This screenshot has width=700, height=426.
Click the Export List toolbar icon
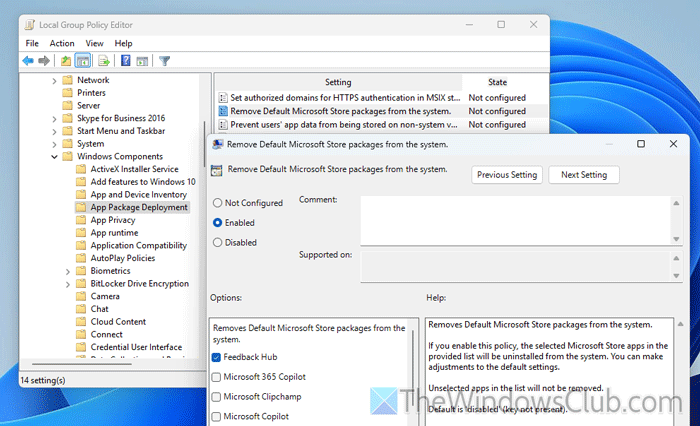coord(104,60)
